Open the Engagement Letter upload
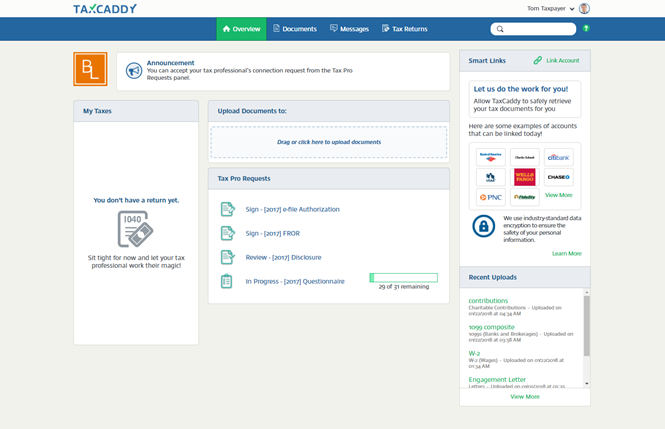Viewport: 665px width, 429px height. pyautogui.click(x=497, y=379)
